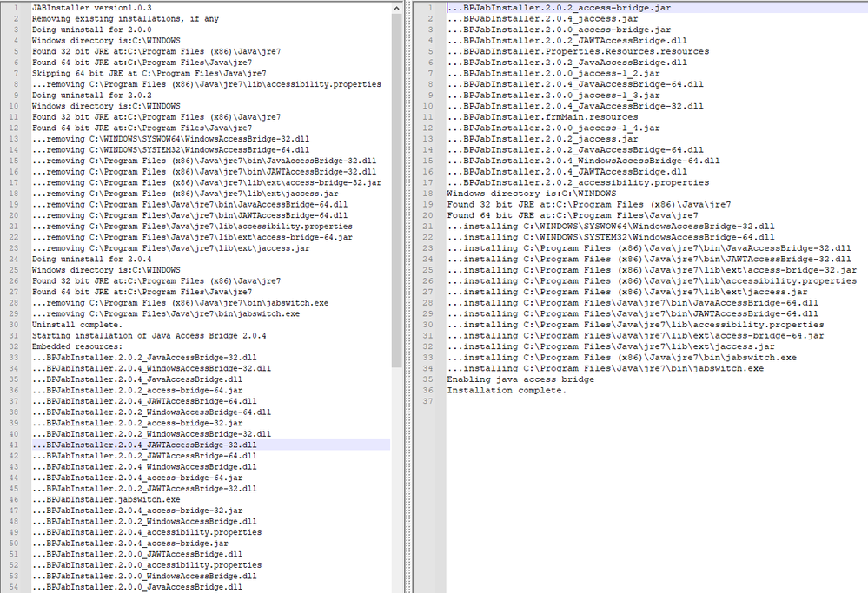The height and width of the screenshot is (593, 868).
Task: Place cursor on 'Doing uninstall for 2.0.2'
Action: [x=92, y=96]
